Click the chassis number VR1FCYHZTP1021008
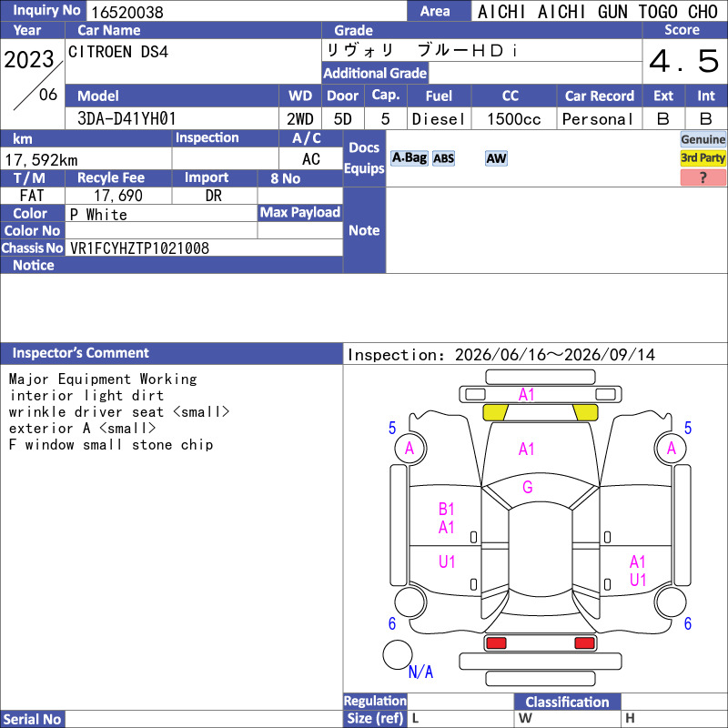 (x=139, y=248)
